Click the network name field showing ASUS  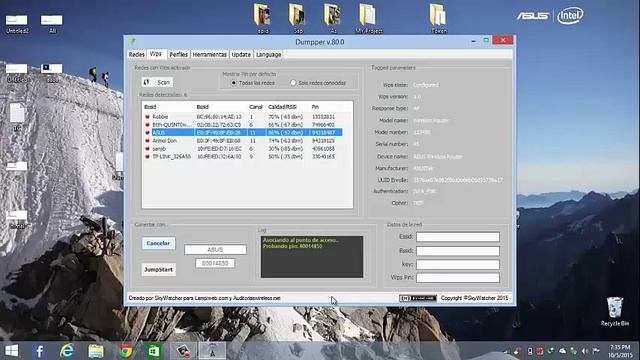[215, 249]
